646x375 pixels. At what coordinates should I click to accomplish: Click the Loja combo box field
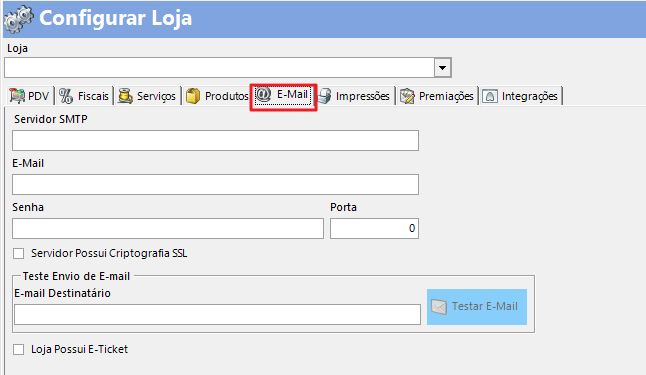point(228,68)
